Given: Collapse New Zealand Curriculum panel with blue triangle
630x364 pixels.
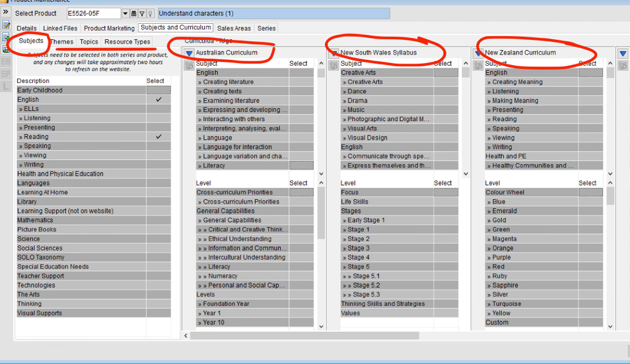Looking at the screenshot, I should (478, 53).
